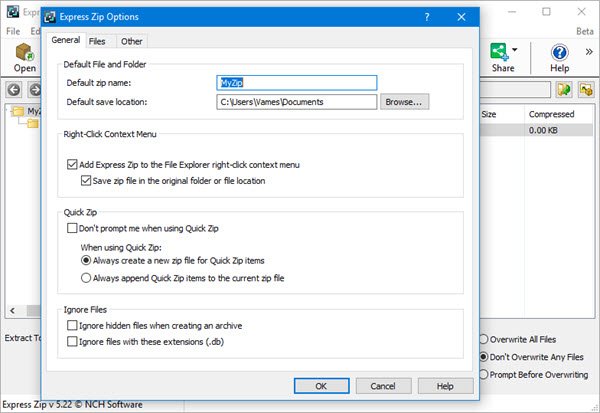Switch to the Files tab
The height and width of the screenshot is (413, 600).
coord(97,41)
